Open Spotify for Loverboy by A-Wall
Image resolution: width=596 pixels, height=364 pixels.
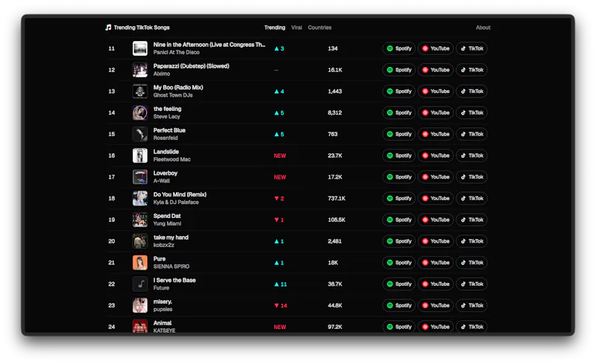pyautogui.click(x=399, y=176)
